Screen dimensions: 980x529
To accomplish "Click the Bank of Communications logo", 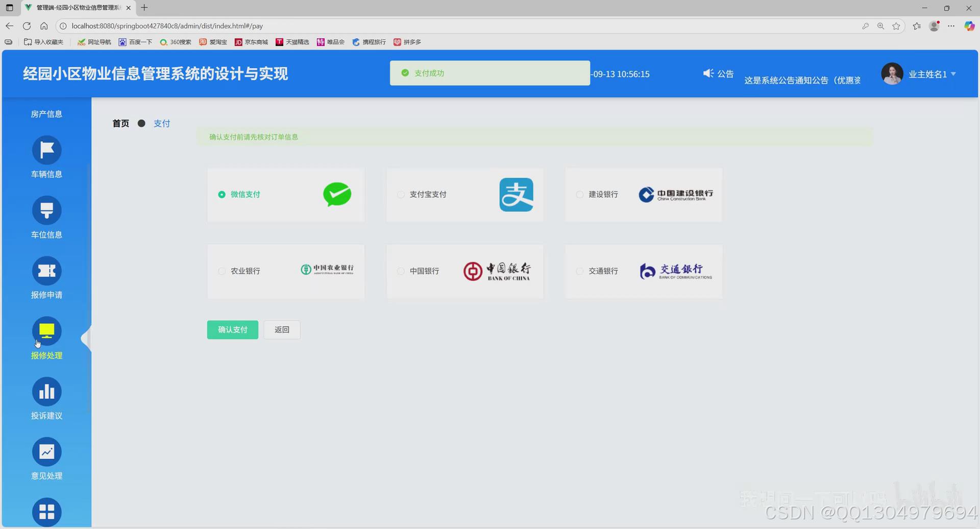I will pyautogui.click(x=676, y=271).
